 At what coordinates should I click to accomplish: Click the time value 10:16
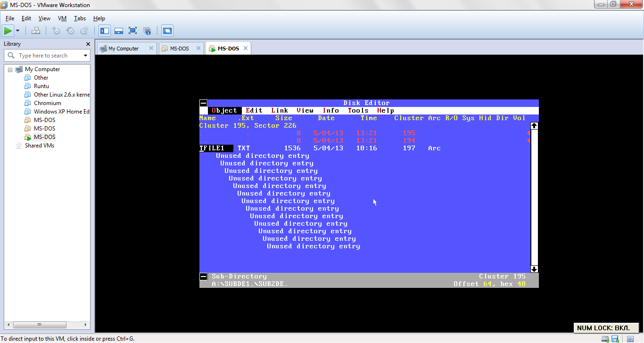(x=367, y=148)
